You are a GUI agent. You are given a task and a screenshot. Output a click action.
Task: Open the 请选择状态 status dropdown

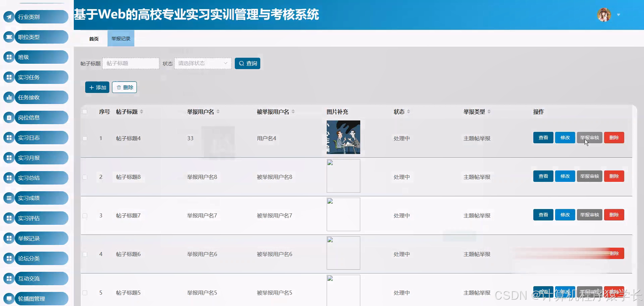202,63
